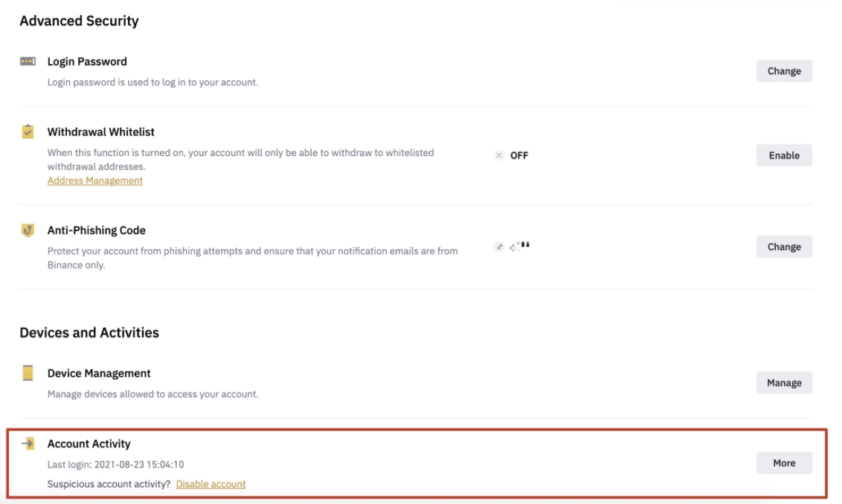Click the Withdrawal Whitelist OFF status

click(519, 155)
